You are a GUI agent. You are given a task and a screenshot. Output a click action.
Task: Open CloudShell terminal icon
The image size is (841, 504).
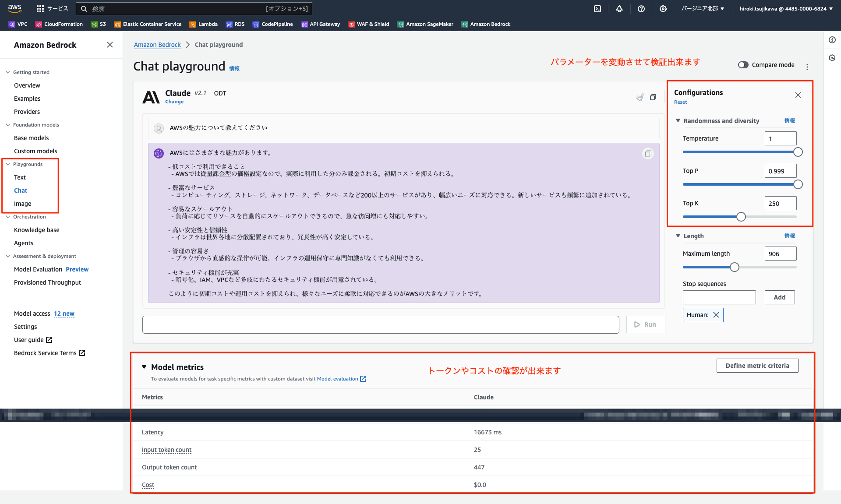click(597, 9)
